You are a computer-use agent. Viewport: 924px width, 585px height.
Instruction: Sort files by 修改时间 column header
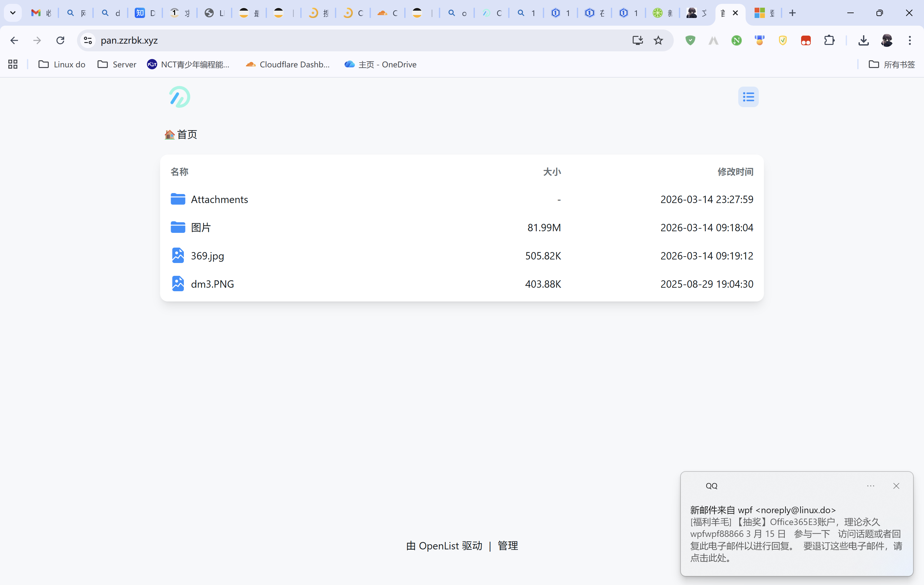tap(735, 172)
